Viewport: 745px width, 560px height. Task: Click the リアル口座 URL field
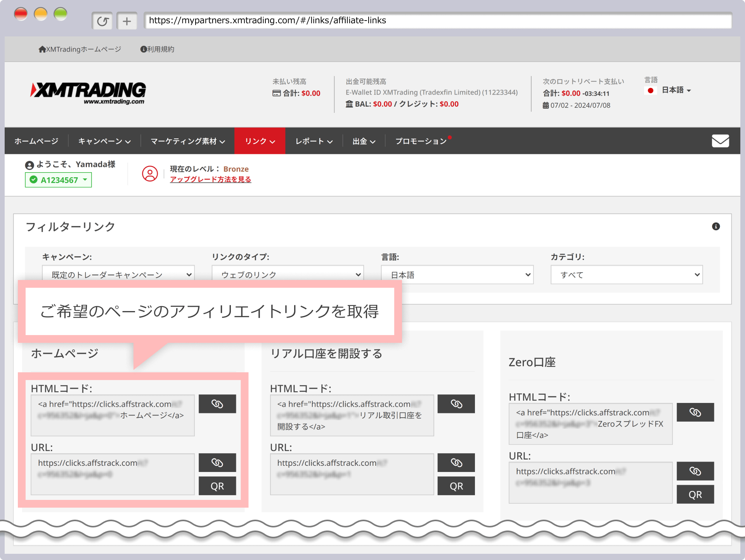pyautogui.click(x=352, y=474)
